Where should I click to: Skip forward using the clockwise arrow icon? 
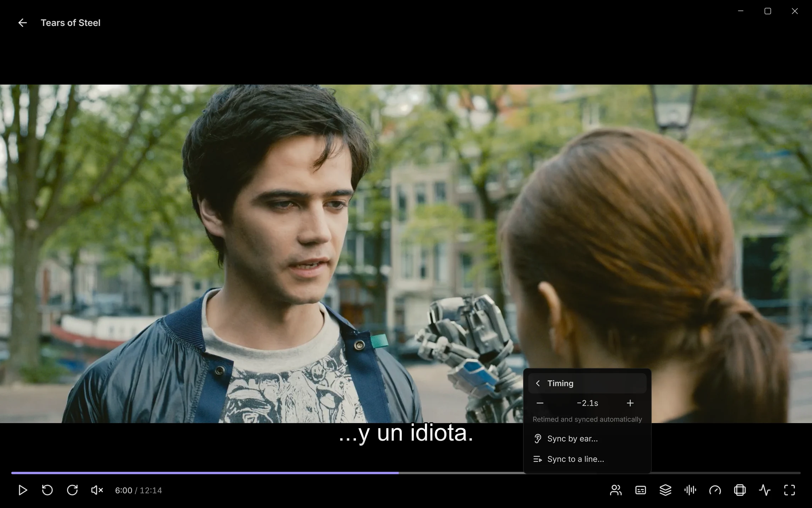[x=72, y=490]
